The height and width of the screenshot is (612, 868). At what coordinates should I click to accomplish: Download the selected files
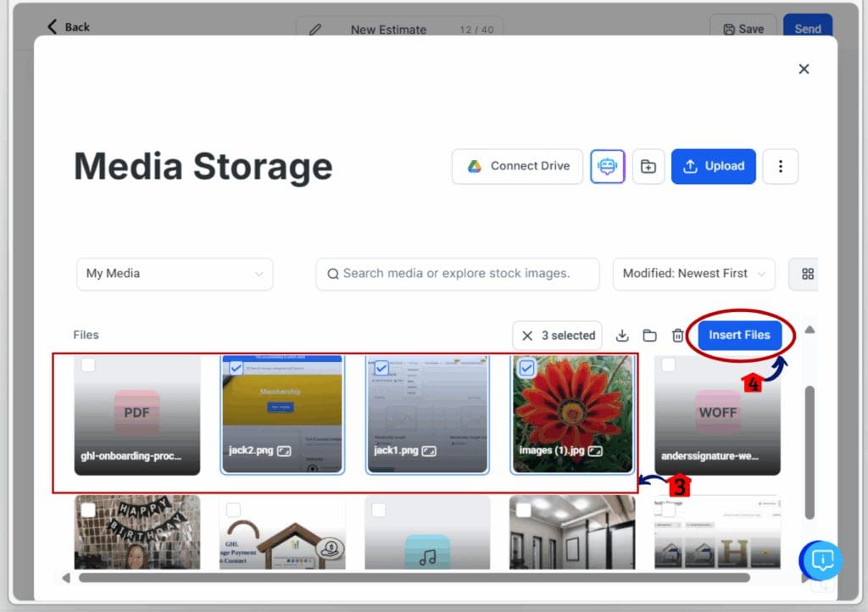[622, 336]
